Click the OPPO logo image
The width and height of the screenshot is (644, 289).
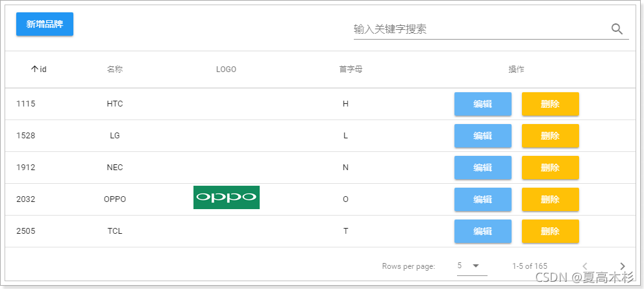pos(227,197)
